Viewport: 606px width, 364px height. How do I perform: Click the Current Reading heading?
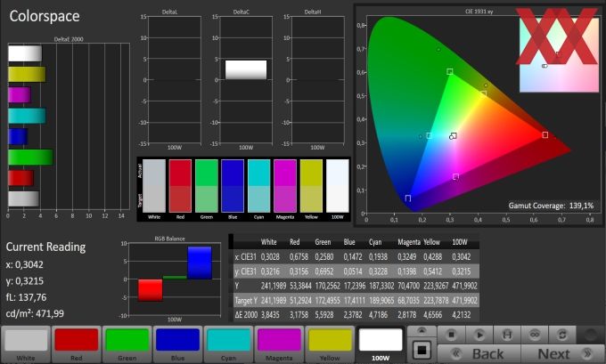tap(45, 247)
